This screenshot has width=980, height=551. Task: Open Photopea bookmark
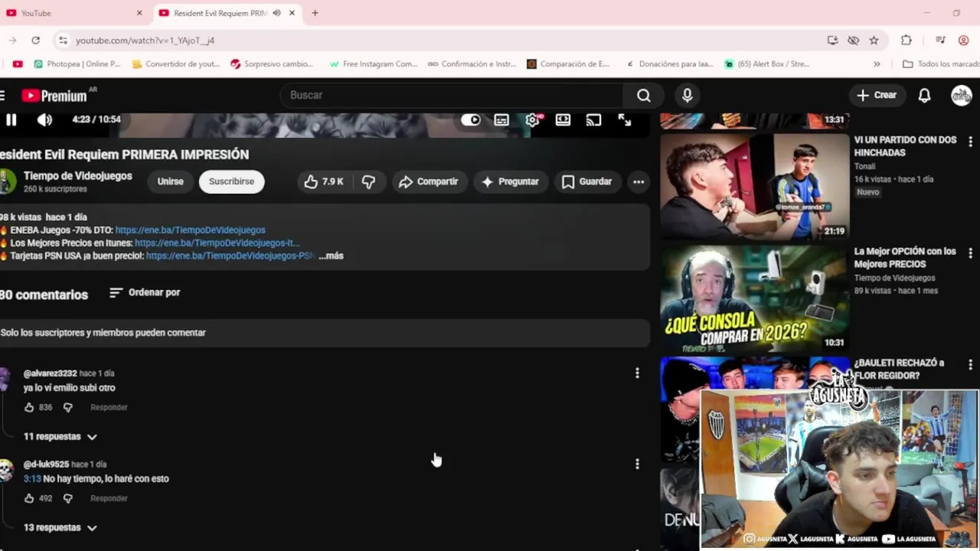click(x=77, y=64)
